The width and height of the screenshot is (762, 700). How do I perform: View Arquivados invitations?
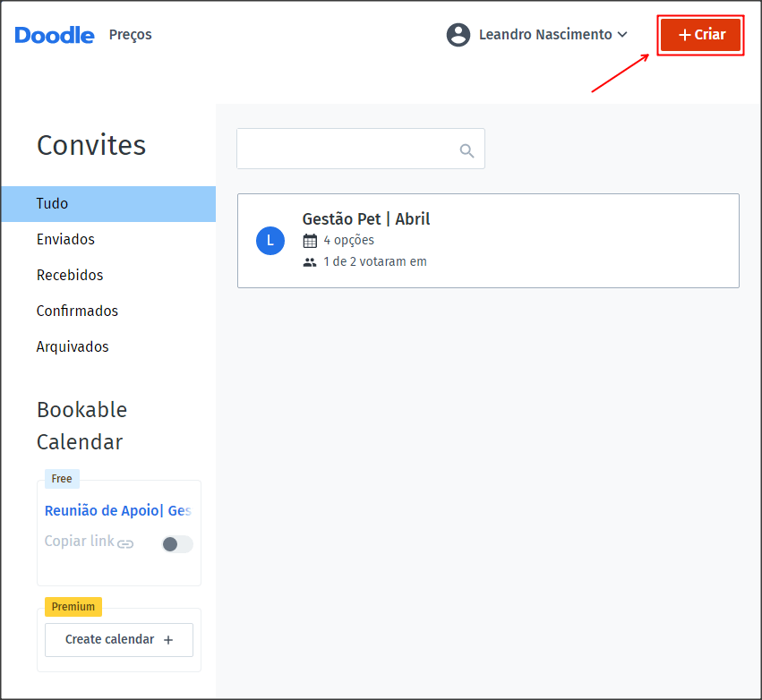click(x=73, y=346)
